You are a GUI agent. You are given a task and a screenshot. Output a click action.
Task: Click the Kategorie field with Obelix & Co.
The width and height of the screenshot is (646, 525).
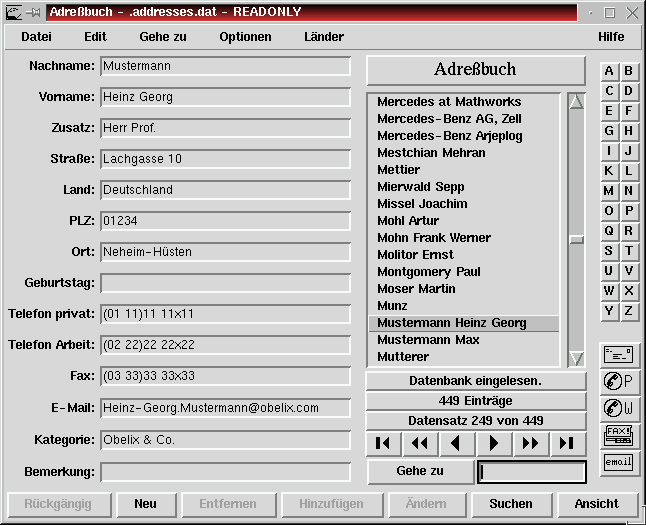click(225, 440)
